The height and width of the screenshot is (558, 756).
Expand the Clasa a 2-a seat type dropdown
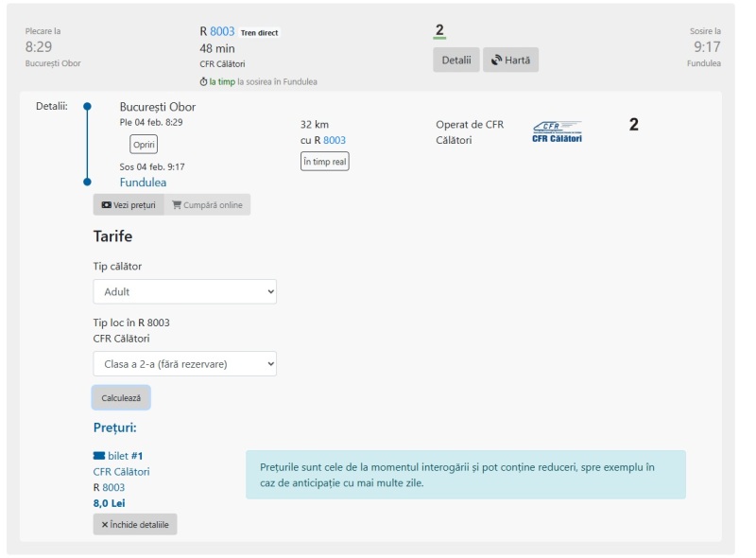pyautogui.click(x=184, y=363)
